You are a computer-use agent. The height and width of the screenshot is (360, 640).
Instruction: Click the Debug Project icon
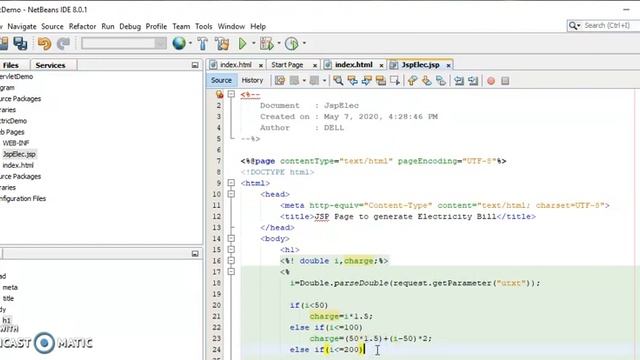pos(267,43)
